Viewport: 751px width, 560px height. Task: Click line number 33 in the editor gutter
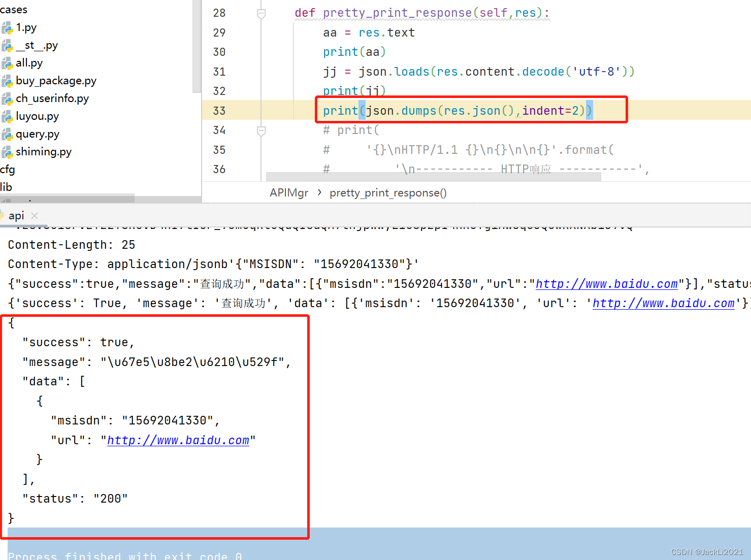219,110
